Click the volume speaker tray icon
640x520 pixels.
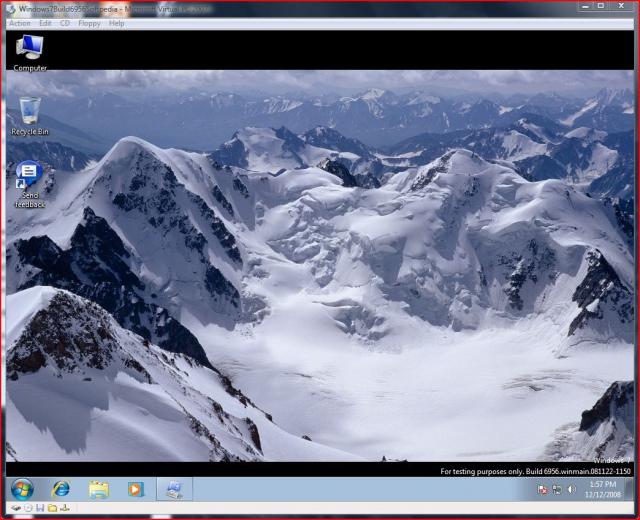coord(572,490)
